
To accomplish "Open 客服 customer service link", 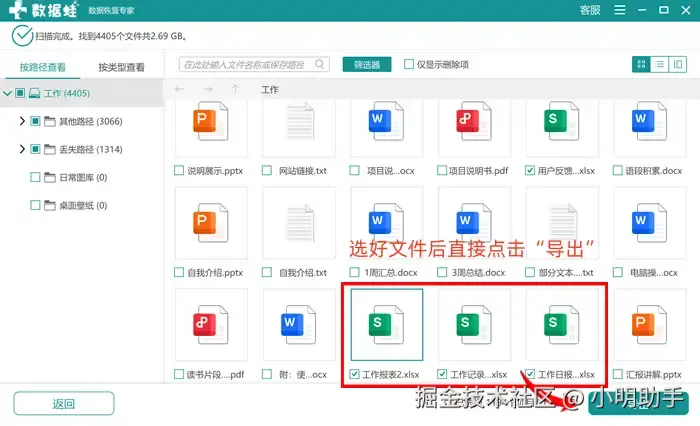I will (590, 10).
